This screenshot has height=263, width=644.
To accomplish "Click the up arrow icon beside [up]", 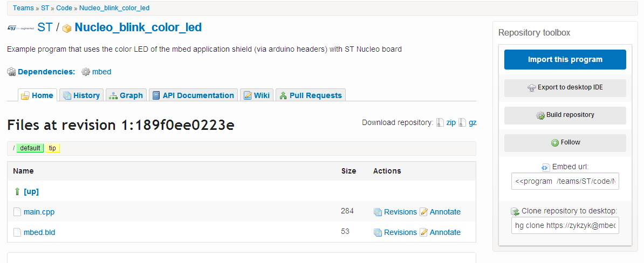I will [x=17, y=192].
